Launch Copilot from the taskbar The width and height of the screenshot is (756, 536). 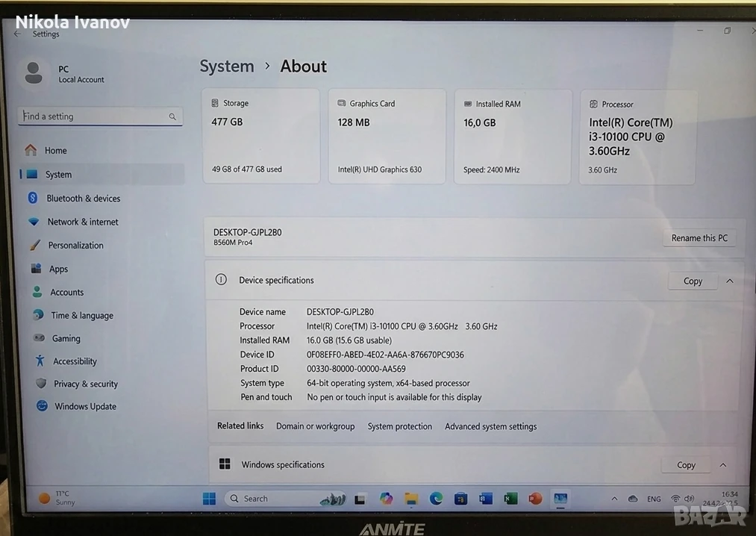click(386, 499)
